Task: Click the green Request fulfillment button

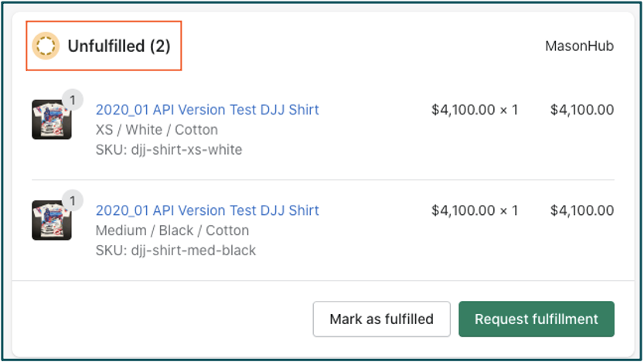Action: tap(537, 319)
